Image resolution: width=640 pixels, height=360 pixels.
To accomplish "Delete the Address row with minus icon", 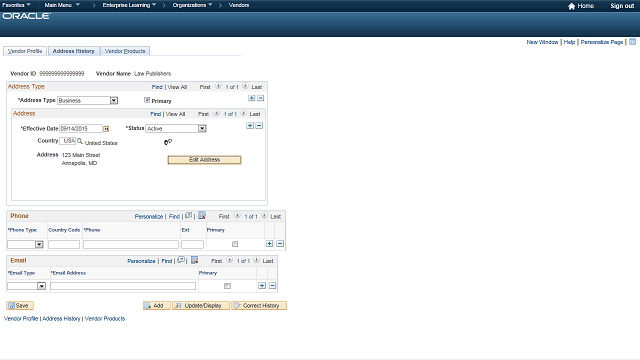I will click(x=259, y=126).
